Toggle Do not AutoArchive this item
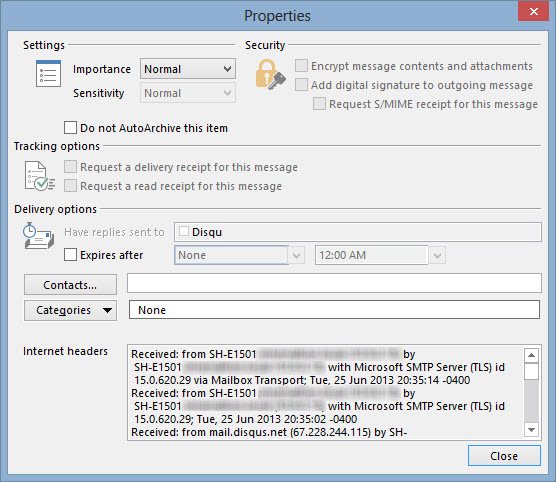Viewport: 556px width, 482px height. pos(70,127)
